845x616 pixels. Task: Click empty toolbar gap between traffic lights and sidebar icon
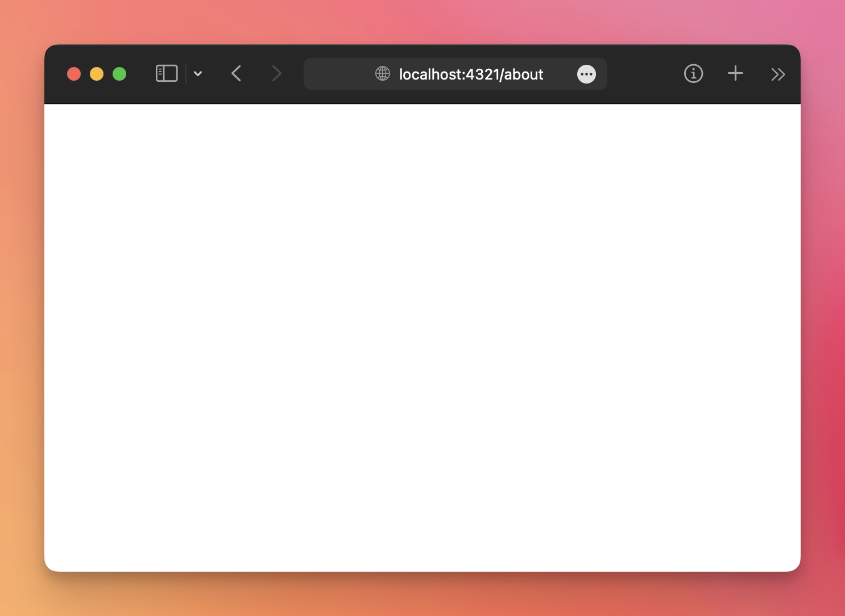pyautogui.click(x=140, y=74)
